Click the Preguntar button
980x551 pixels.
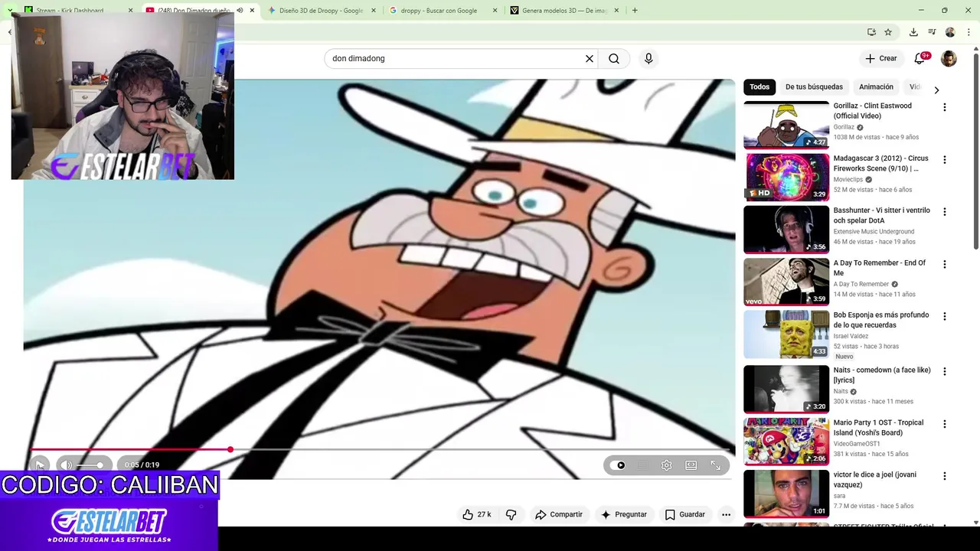pyautogui.click(x=623, y=514)
